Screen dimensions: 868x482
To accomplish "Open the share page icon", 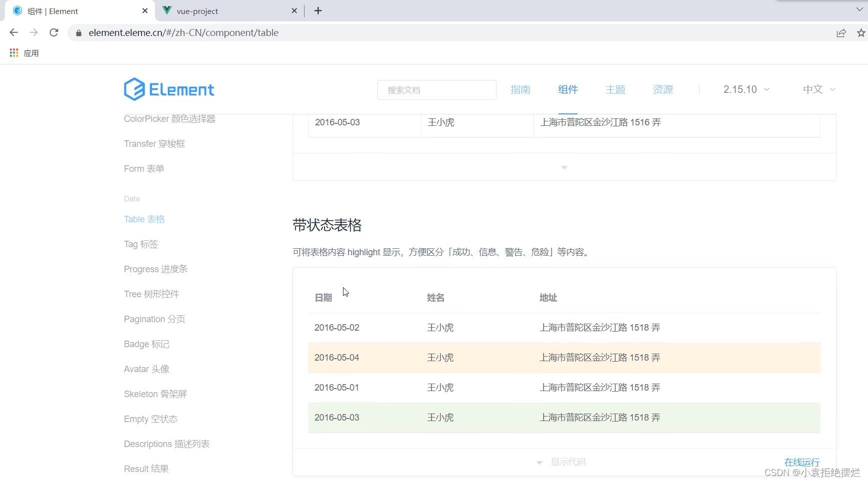I will click(841, 33).
